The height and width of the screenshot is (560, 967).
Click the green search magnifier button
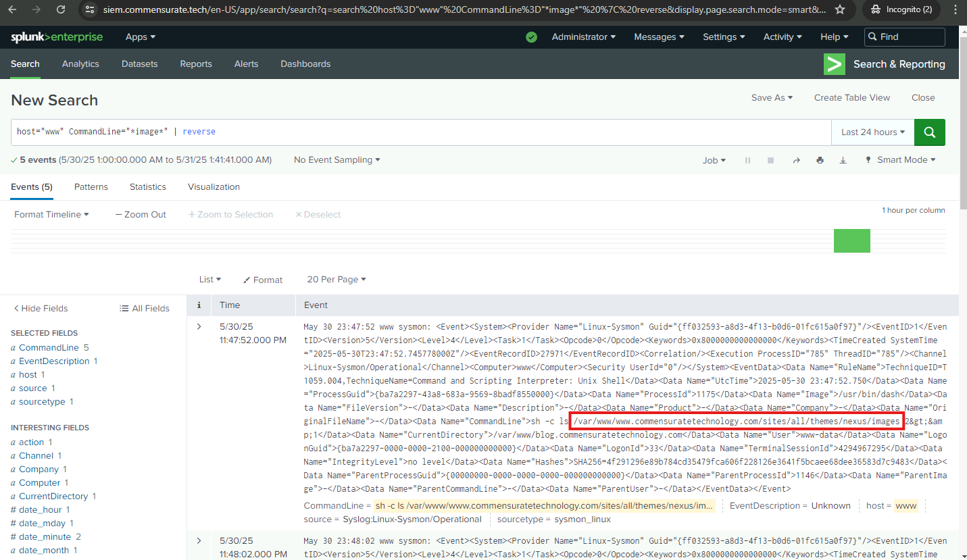(929, 132)
